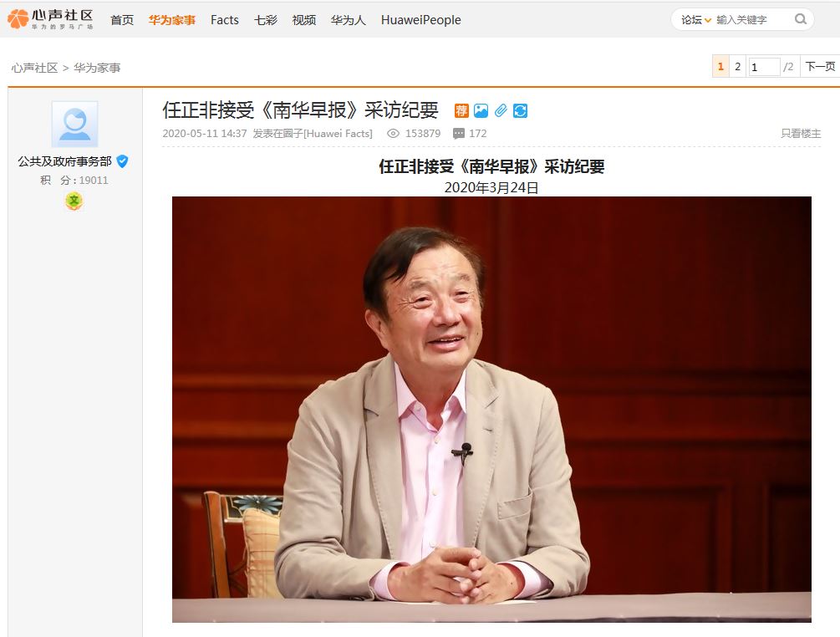The width and height of the screenshot is (840, 637).
Task: Open the 华为人 nav item
Action: pyautogui.click(x=349, y=20)
